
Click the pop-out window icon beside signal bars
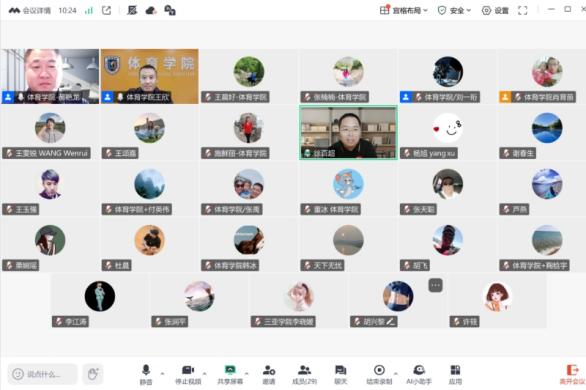click(107, 10)
